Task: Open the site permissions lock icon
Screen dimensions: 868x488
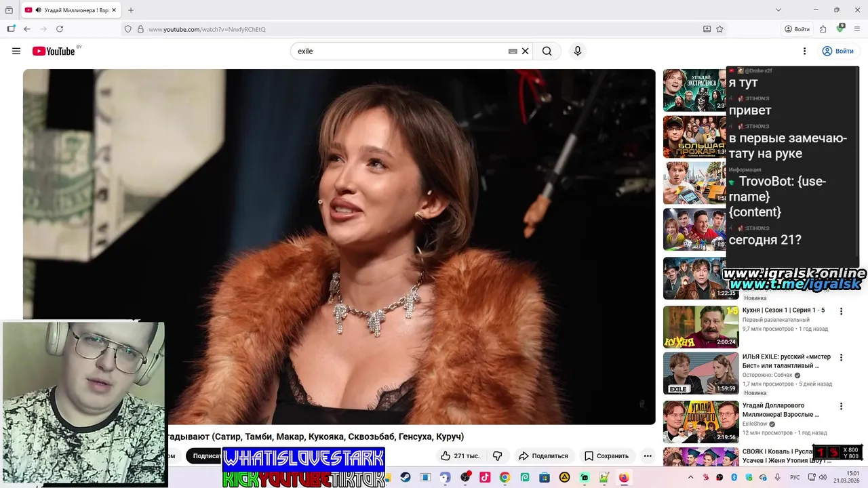Action: click(140, 29)
